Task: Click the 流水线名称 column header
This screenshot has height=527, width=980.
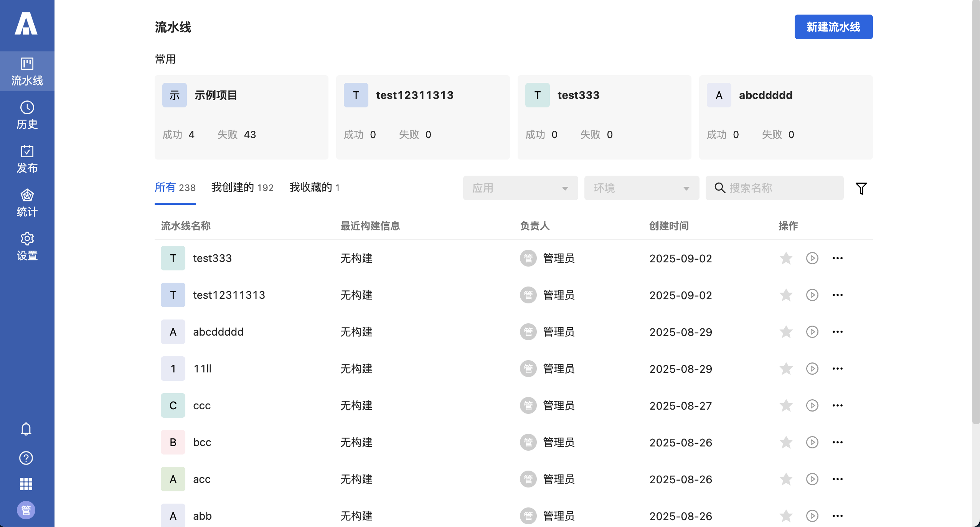Action: pyautogui.click(x=186, y=226)
